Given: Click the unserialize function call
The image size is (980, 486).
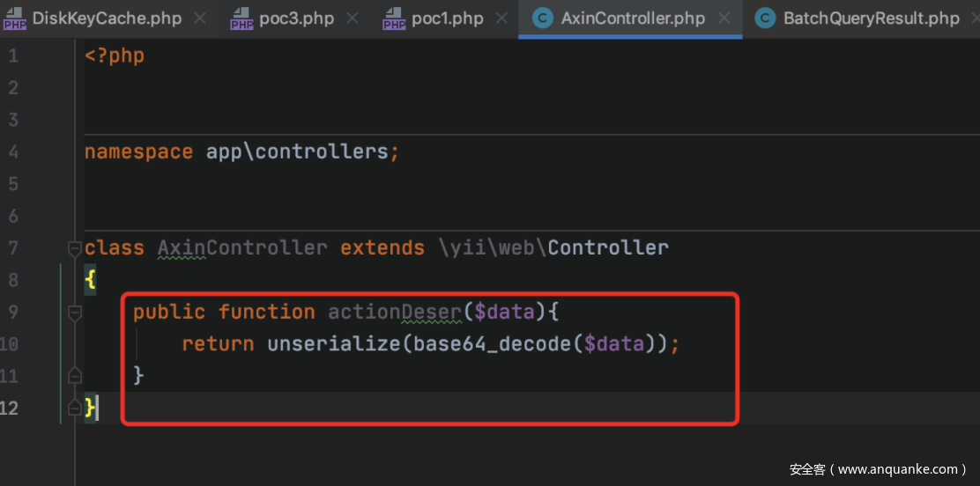Looking at the screenshot, I should (x=333, y=344).
